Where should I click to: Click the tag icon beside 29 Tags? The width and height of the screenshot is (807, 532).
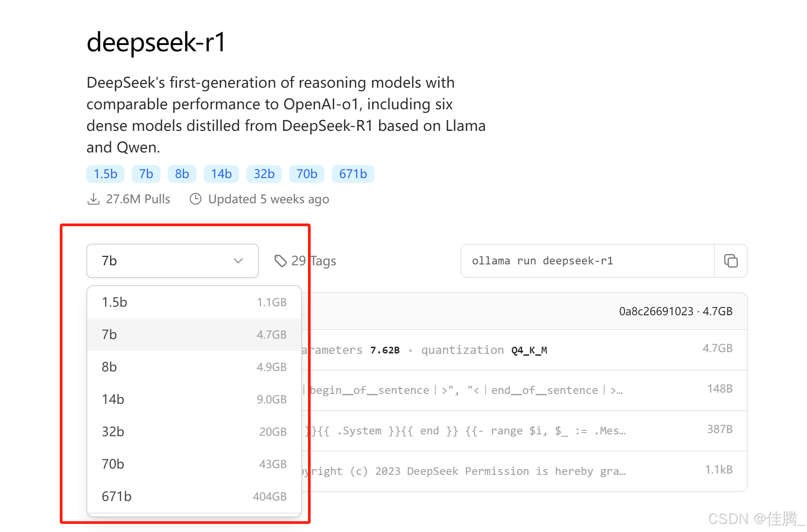pyautogui.click(x=281, y=261)
